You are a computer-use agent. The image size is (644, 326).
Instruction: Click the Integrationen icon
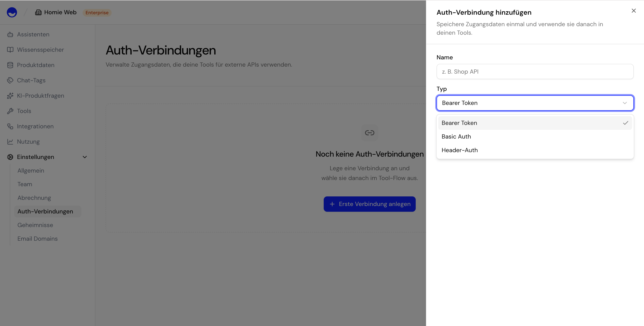pos(10,126)
